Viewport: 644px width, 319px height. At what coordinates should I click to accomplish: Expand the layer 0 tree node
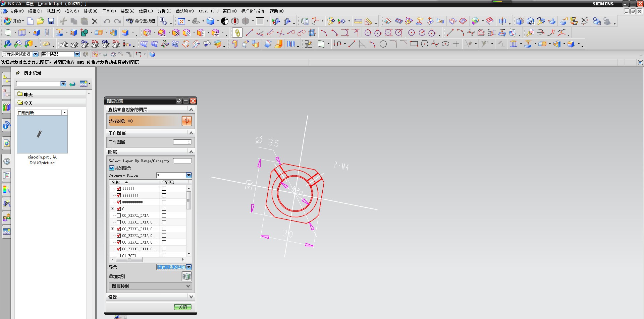point(113,209)
